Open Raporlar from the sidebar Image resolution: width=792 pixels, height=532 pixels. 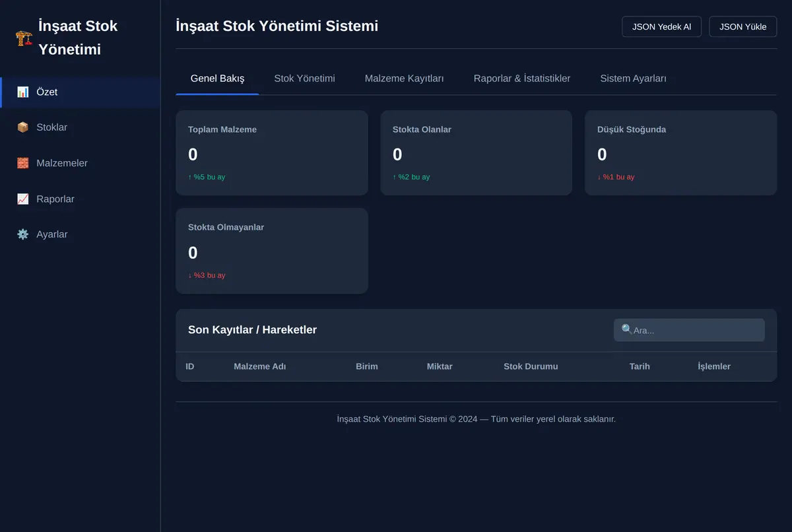(x=80, y=199)
